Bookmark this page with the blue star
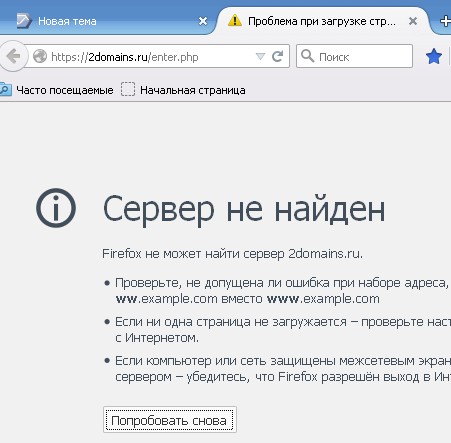 point(434,56)
